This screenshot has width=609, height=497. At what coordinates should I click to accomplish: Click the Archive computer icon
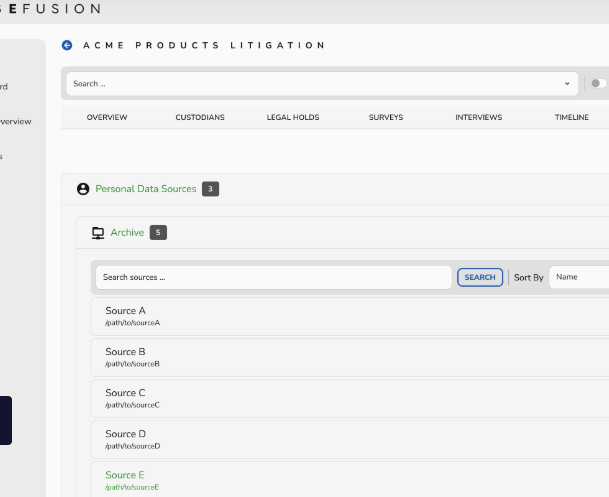point(98,233)
